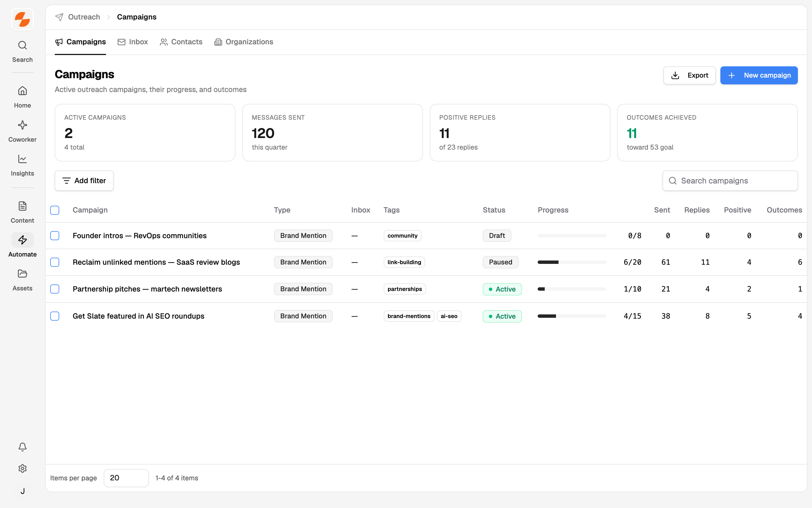
Task: Click the Outreach paper plane icon
Action: tap(59, 17)
